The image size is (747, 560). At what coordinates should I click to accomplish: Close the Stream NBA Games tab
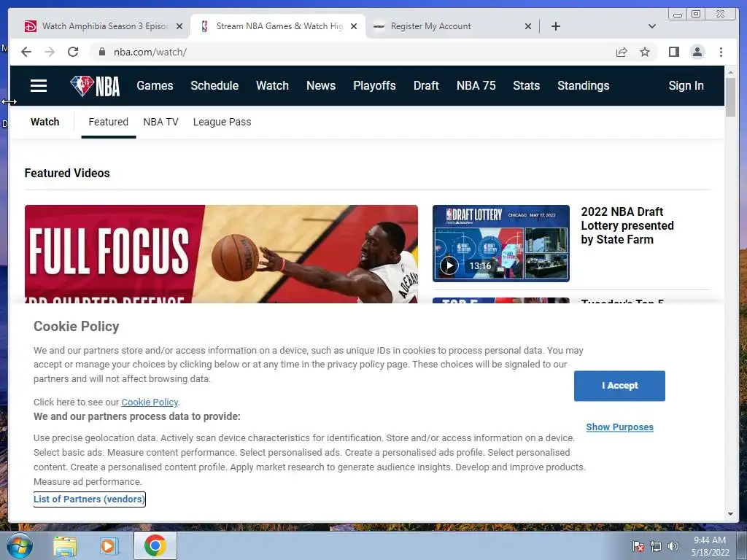tap(354, 26)
